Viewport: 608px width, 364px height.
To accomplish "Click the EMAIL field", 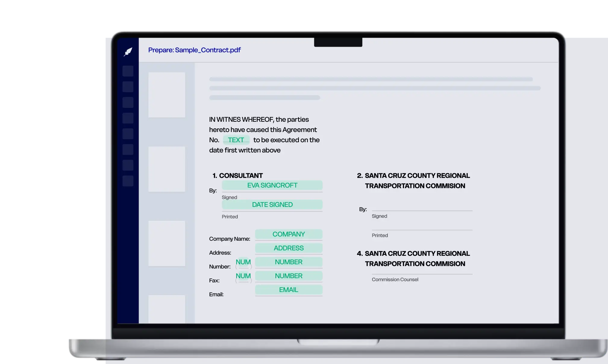I will 289,290.
